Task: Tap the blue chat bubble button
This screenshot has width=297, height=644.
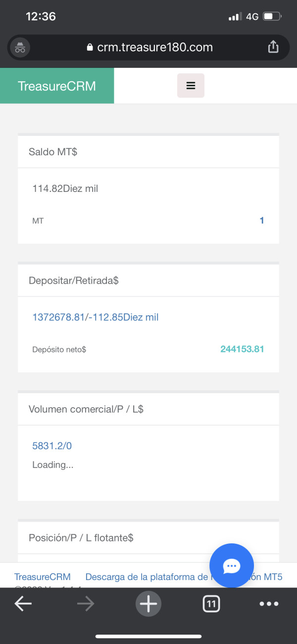Action: tap(231, 566)
